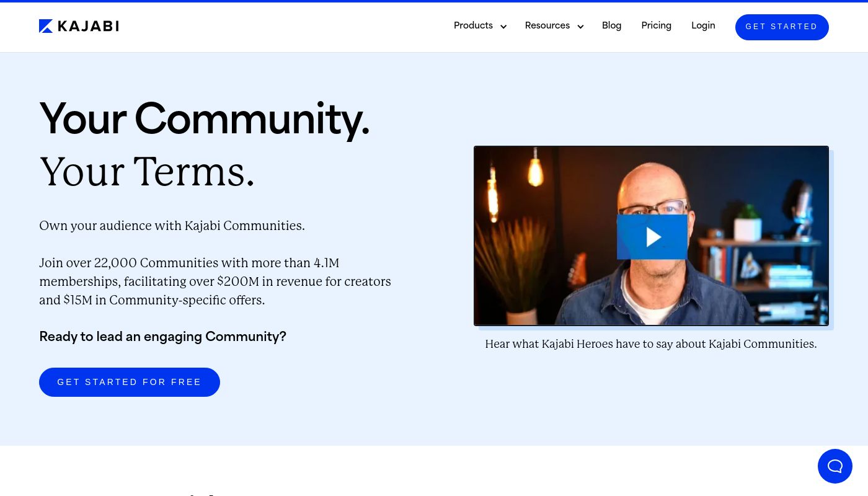Open the live chat bubble icon
Viewport: 868px width, 496px height.
pyautogui.click(x=835, y=466)
